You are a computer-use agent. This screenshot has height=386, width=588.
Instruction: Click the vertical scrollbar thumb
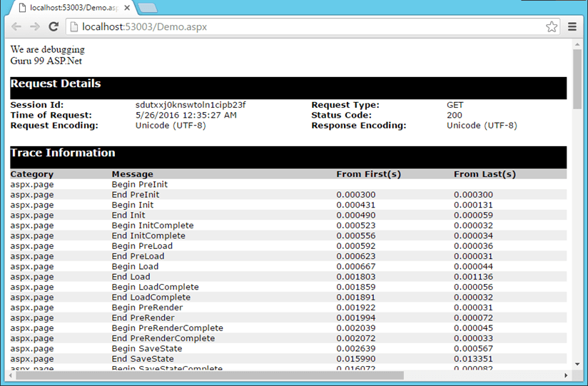577,78
